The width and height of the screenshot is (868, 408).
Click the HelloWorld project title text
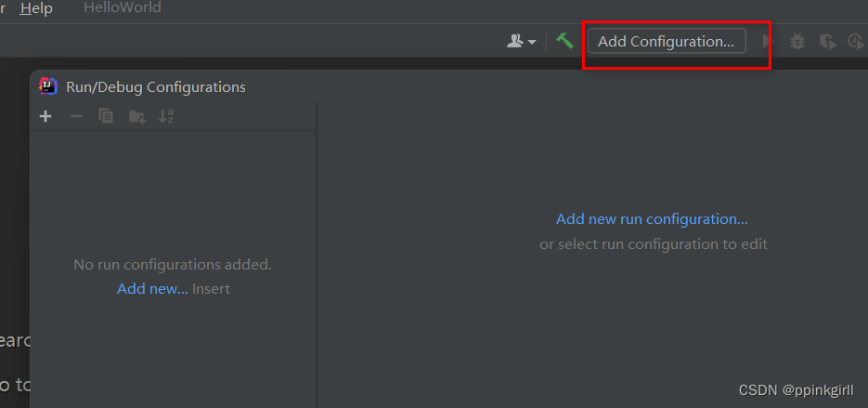coord(123,7)
